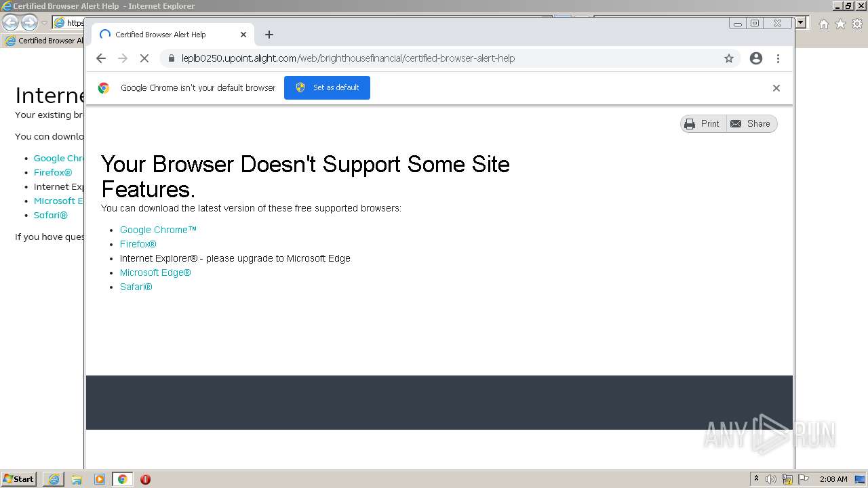
Task: View site lock security info
Action: pos(171,58)
